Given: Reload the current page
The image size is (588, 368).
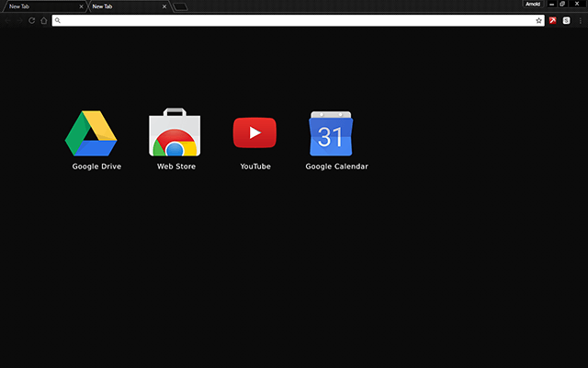Looking at the screenshot, I should pos(31,20).
